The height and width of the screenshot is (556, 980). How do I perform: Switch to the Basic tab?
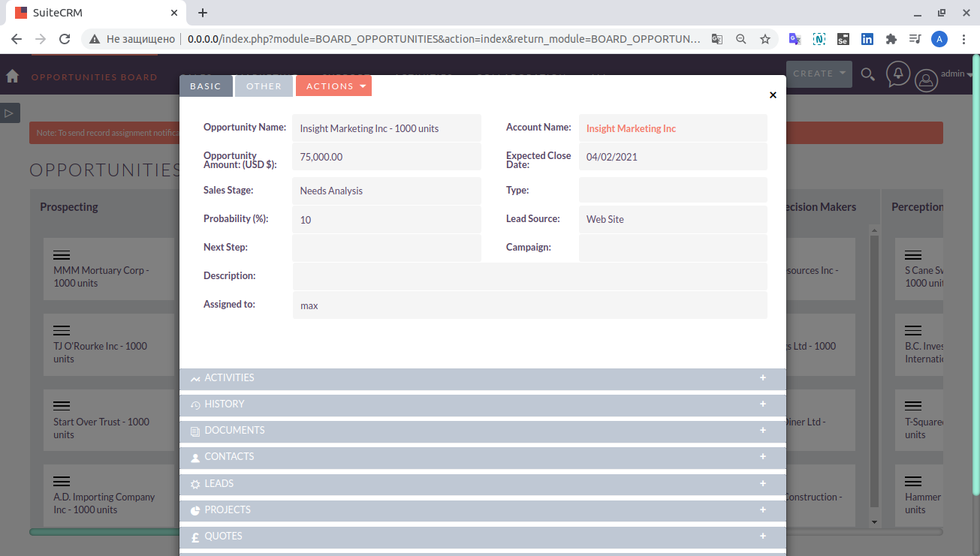(206, 86)
